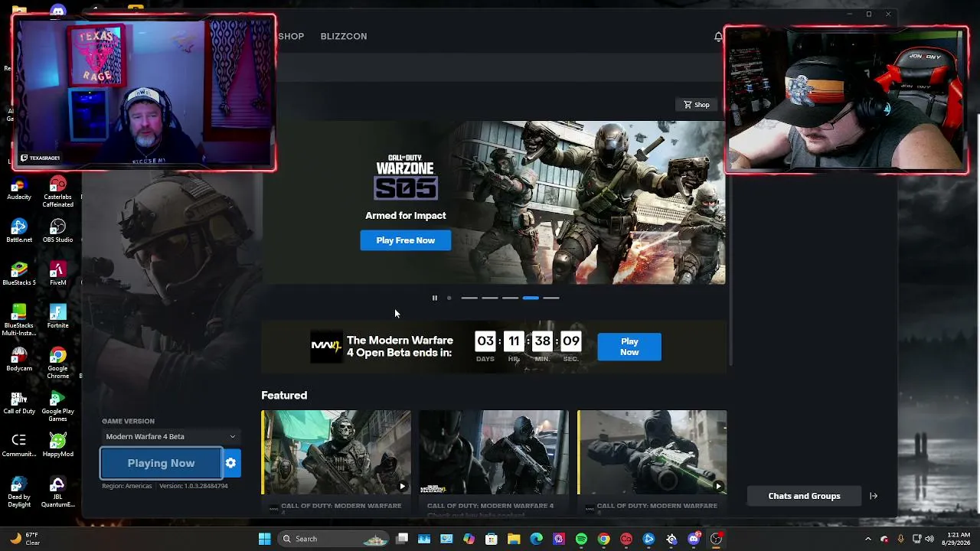
Task: Show hidden system tray icons
Action: coord(867,539)
